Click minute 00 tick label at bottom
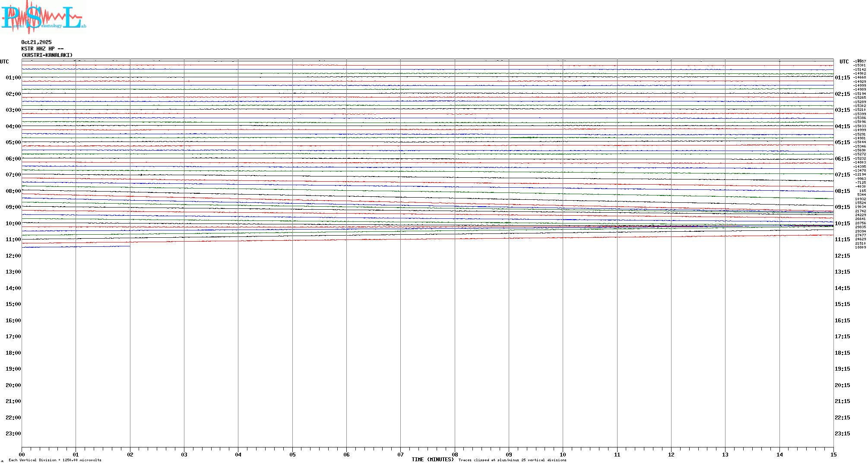 [x=22, y=454]
